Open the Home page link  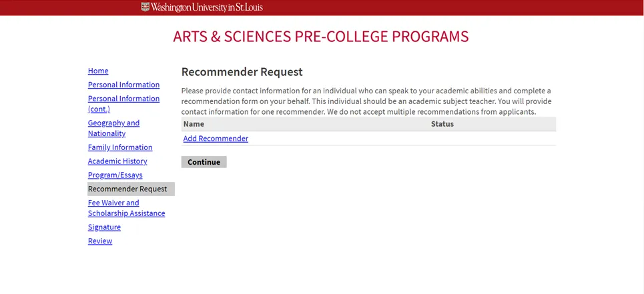[98, 71]
